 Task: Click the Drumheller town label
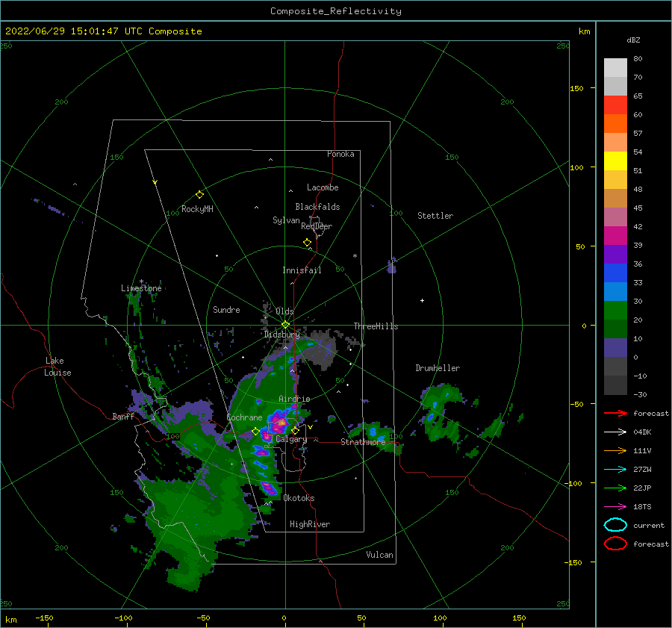(x=438, y=368)
